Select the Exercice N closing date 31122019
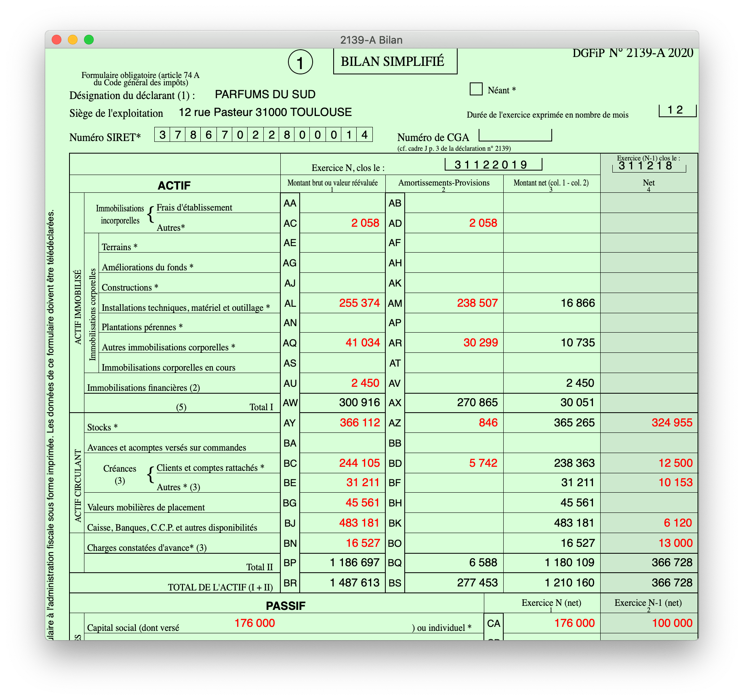This screenshot has height=700, width=744. pyautogui.click(x=493, y=164)
